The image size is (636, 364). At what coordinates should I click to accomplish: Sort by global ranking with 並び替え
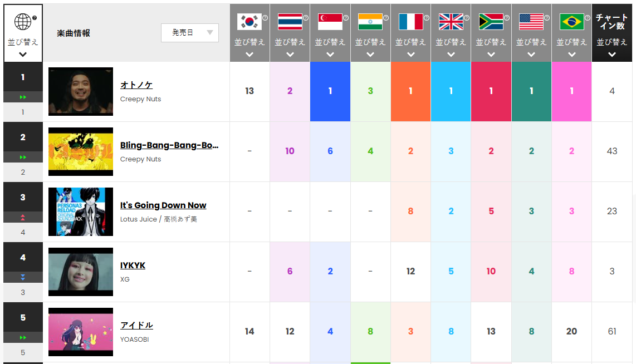[x=23, y=42]
